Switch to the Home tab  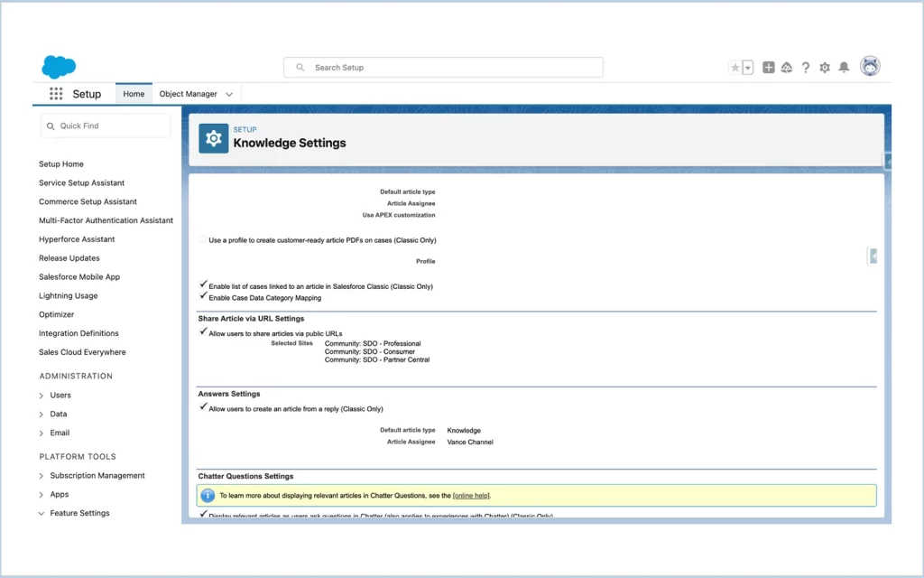click(x=134, y=94)
